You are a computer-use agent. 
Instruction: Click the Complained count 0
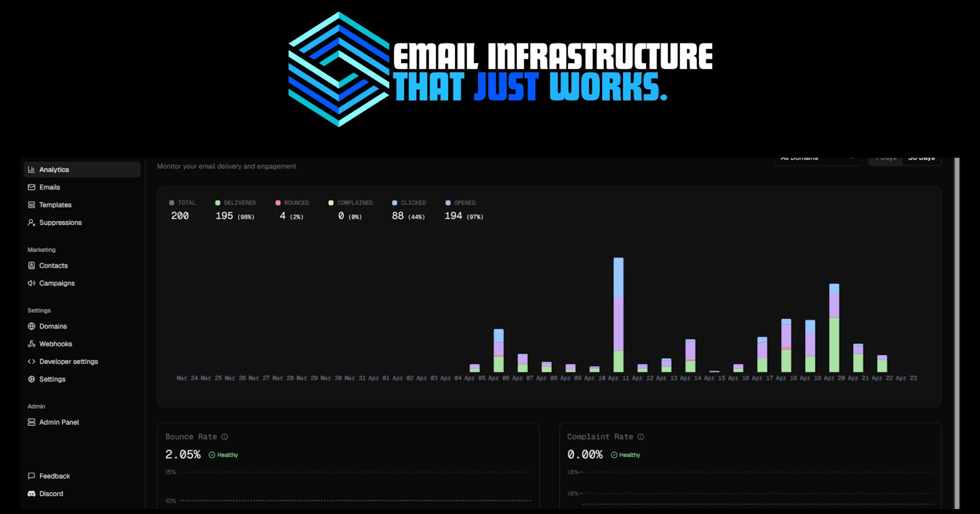pyautogui.click(x=341, y=216)
